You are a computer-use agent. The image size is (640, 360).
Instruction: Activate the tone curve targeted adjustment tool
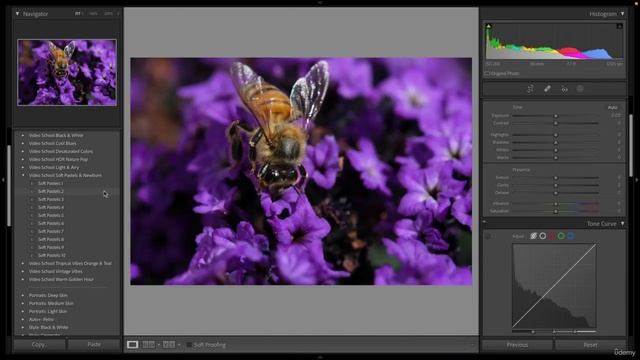pos(488,236)
